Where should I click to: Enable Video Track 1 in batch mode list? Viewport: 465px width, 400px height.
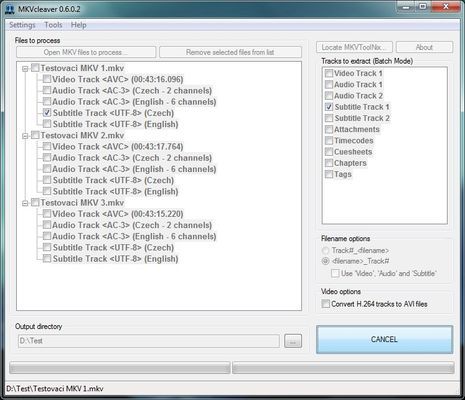[x=329, y=73]
